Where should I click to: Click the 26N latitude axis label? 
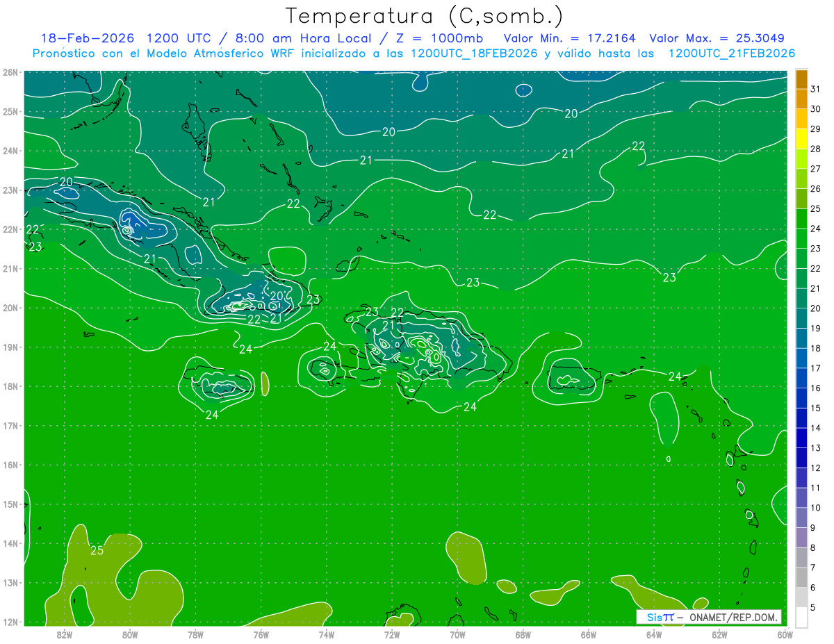tap(10, 72)
